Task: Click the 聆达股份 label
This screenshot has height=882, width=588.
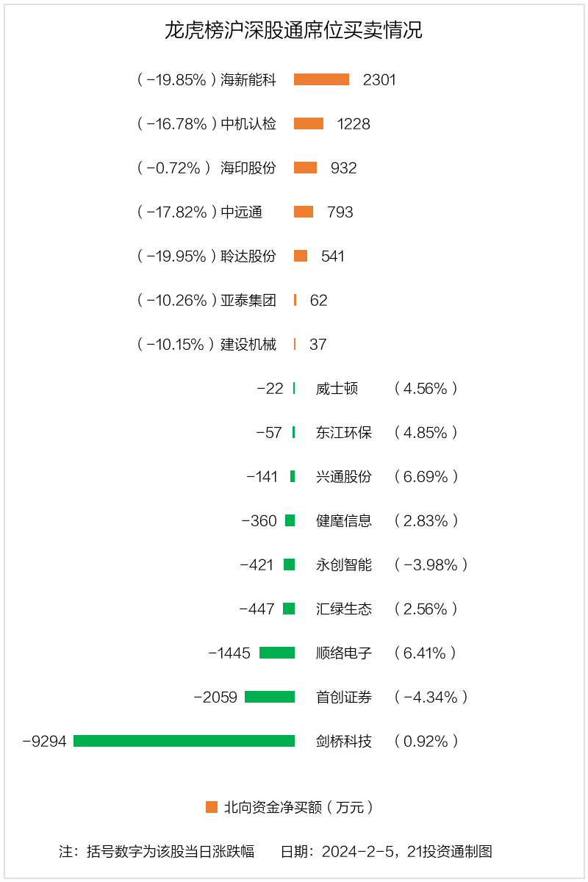Action: pos(248,256)
